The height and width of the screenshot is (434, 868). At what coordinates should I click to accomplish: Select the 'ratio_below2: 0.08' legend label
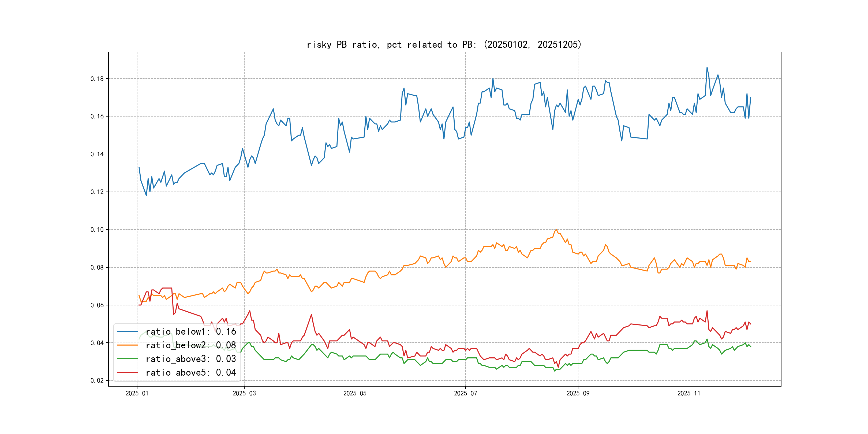(191, 345)
